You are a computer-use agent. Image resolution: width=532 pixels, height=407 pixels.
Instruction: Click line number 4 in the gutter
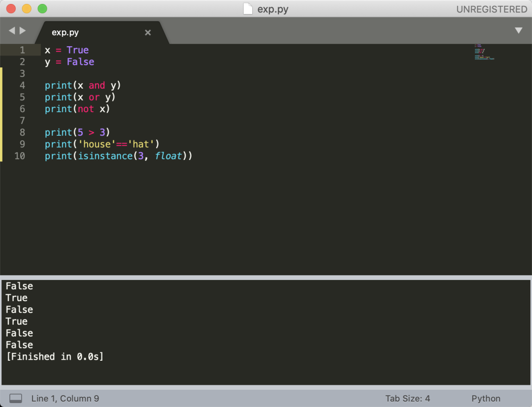22,85
